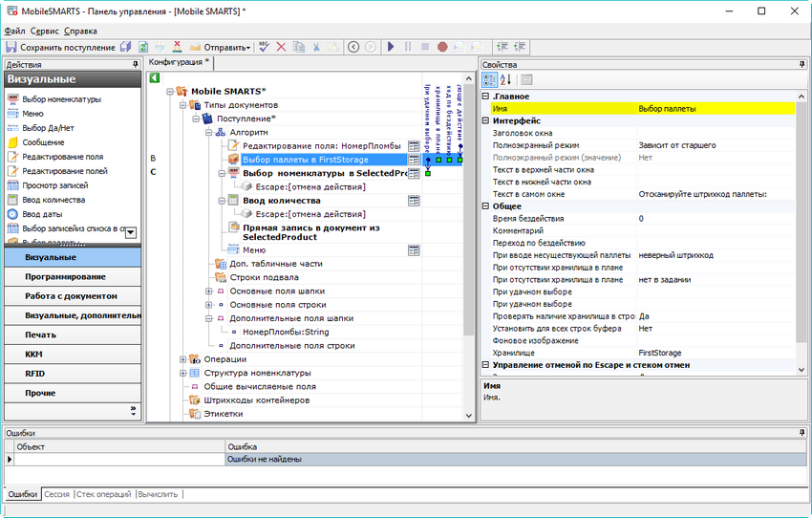Open RFID actions group
812x518 pixels.
click(x=73, y=374)
